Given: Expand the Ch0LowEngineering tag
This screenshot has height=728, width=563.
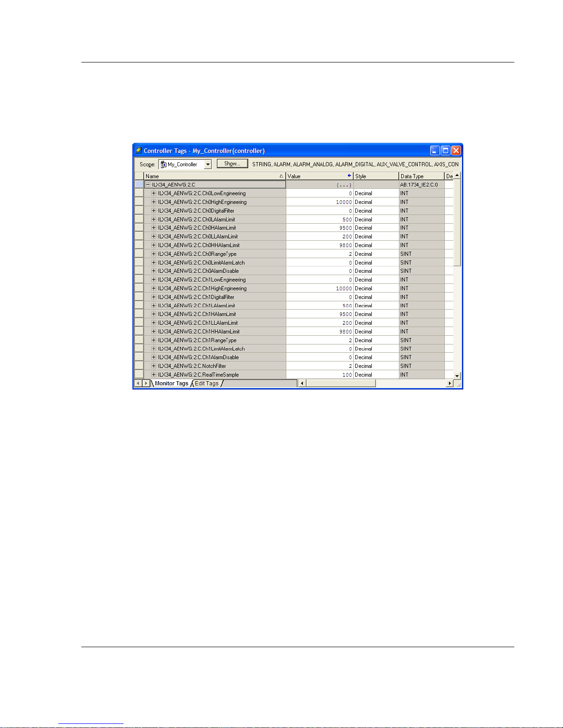Looking at the screenshot, I should [154, 193].
